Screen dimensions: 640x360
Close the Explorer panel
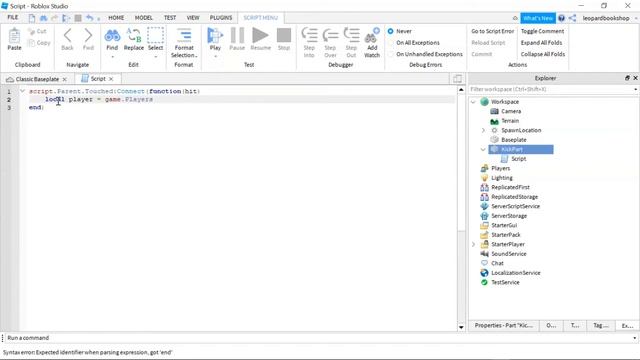[635, 78]
